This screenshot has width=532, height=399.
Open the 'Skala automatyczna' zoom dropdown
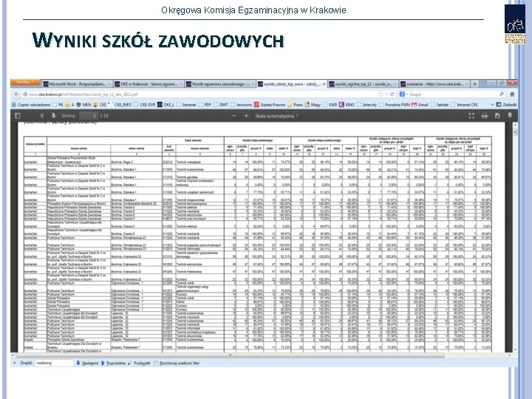[276, 116]
